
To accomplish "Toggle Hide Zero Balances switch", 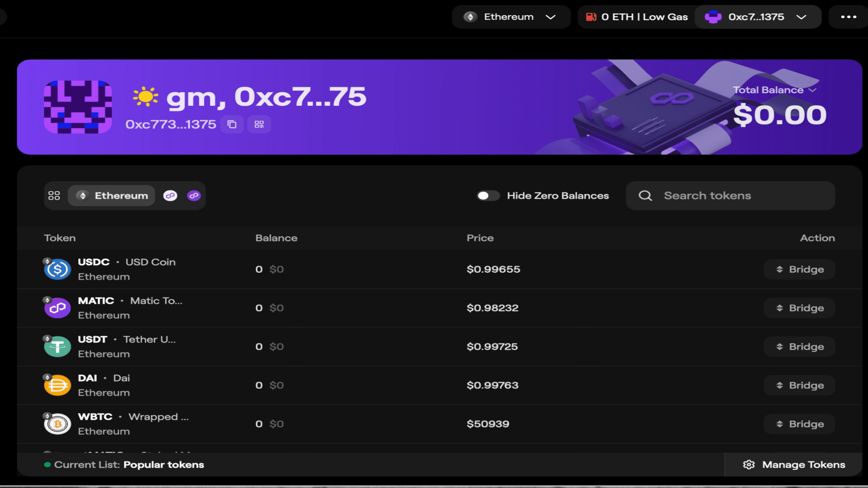I will 488,196.
